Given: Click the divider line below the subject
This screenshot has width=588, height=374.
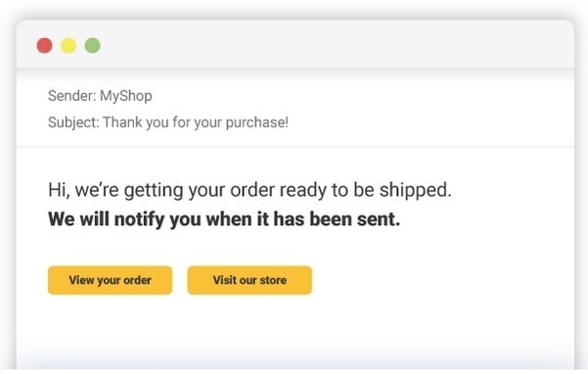Looking at the screenshot, I should pos(295,147).
